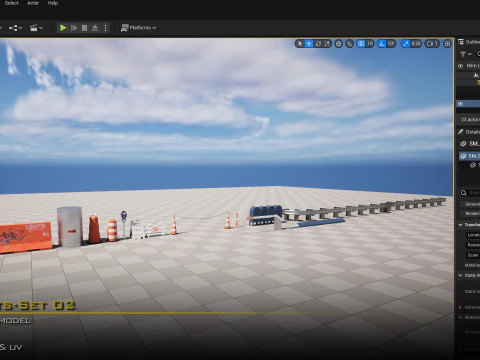Open the Platforms dropdown

point(139,28)
